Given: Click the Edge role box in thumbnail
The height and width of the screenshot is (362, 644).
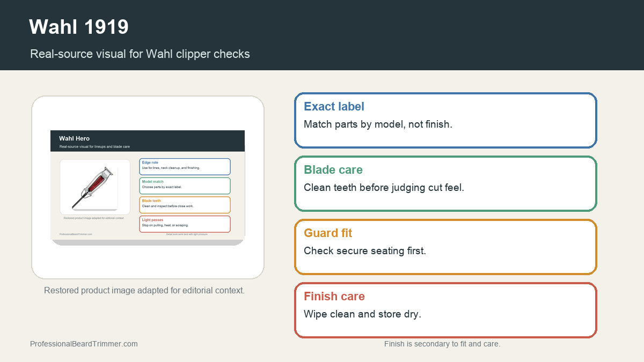Looking at the screenshot, I should pos(185,167).
